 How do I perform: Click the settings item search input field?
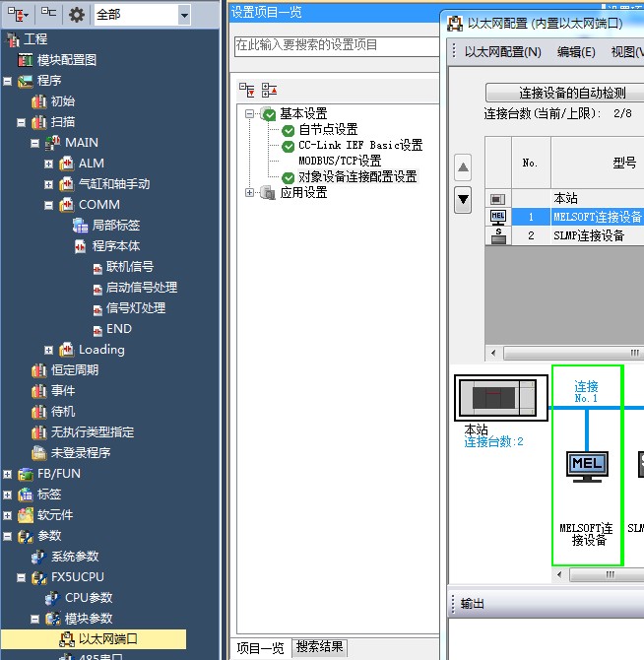click(335, 45)
